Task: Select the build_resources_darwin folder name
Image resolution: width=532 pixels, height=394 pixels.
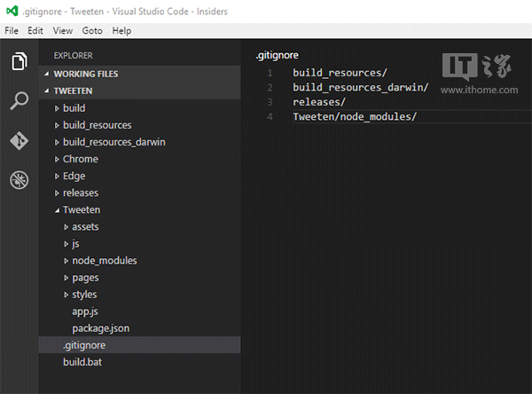Action: [114, 142]
